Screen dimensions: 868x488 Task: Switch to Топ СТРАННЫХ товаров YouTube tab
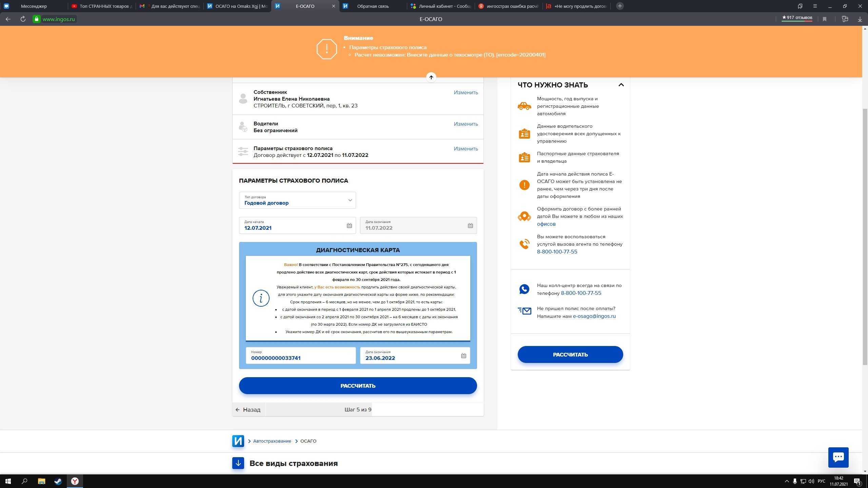(102, 6)
